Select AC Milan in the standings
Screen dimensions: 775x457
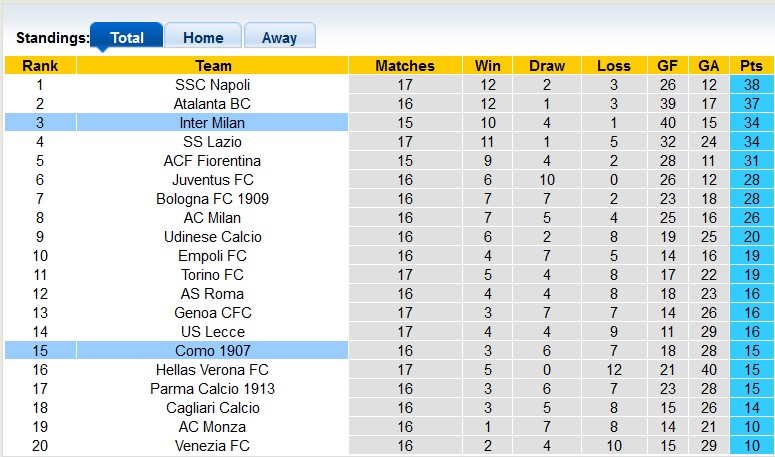[213, 218]
